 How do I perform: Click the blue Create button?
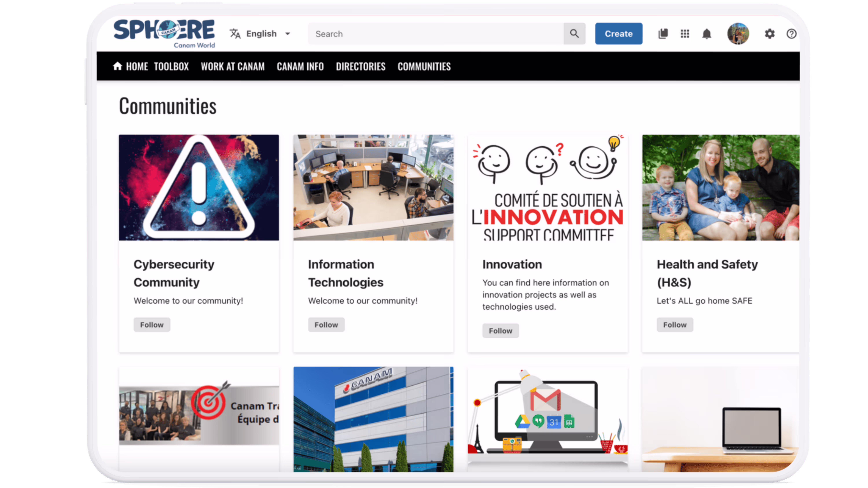click(x=619, y=34)
